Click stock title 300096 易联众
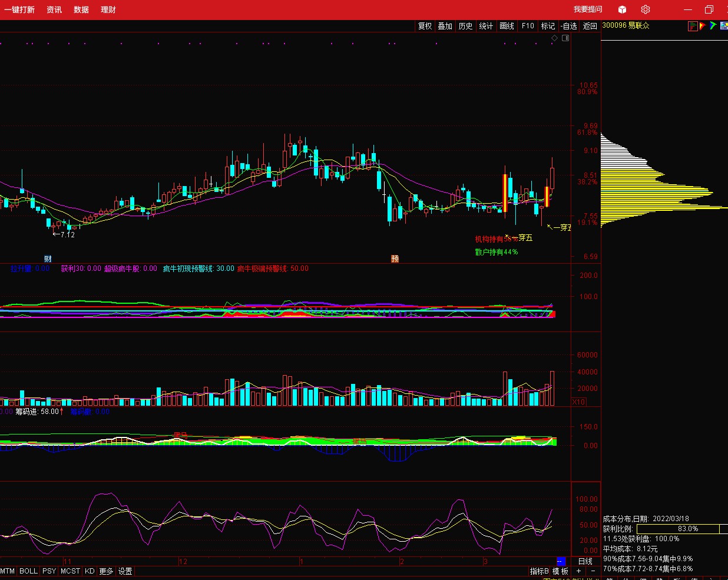The width and height of the screenshot is (728, 580). (x=626, y=26)
